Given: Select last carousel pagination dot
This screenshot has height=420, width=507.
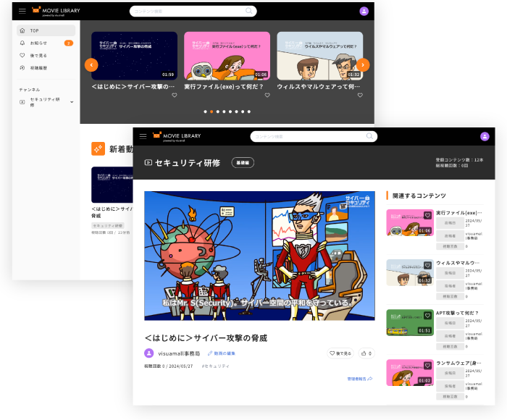Looking at the screenshot, I should coord(249,112).
